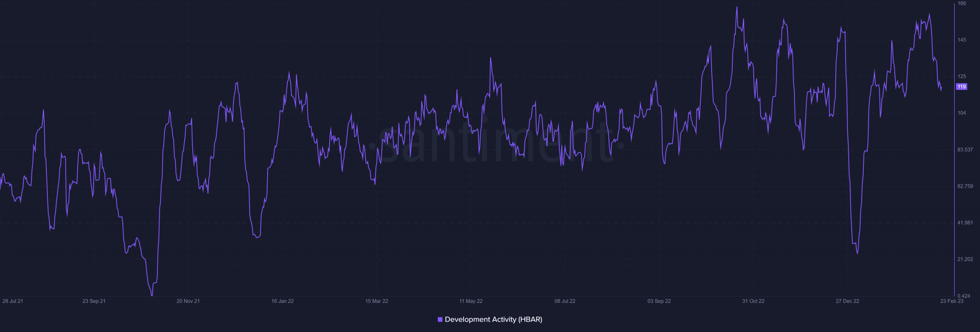Click the y-axis value 21.202

[x=965, y=259]
